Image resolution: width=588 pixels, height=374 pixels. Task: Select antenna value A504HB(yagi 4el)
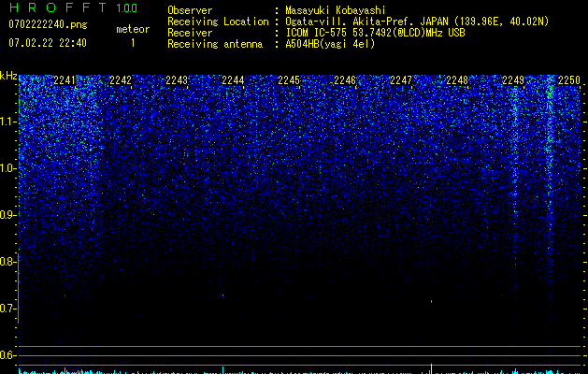click(330, 44)
